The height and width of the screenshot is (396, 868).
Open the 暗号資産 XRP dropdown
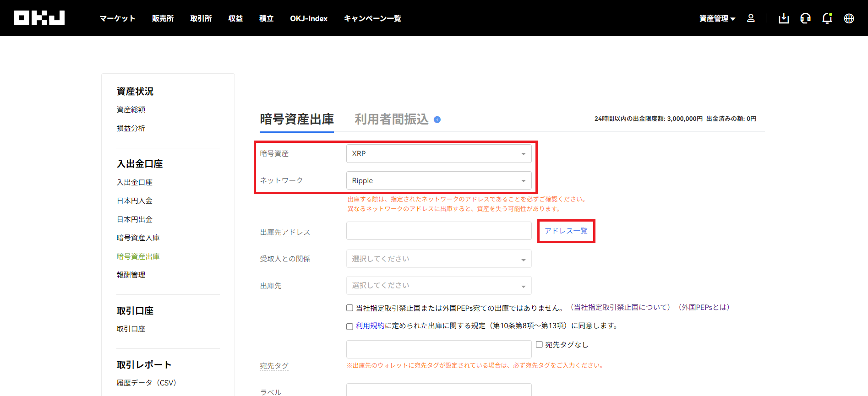click(x=439, y=153)
